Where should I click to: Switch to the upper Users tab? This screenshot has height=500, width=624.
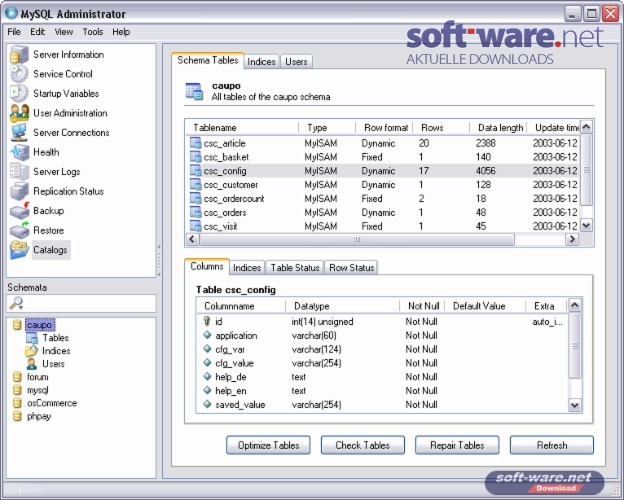pyautogui.click(x=296, y=62)
